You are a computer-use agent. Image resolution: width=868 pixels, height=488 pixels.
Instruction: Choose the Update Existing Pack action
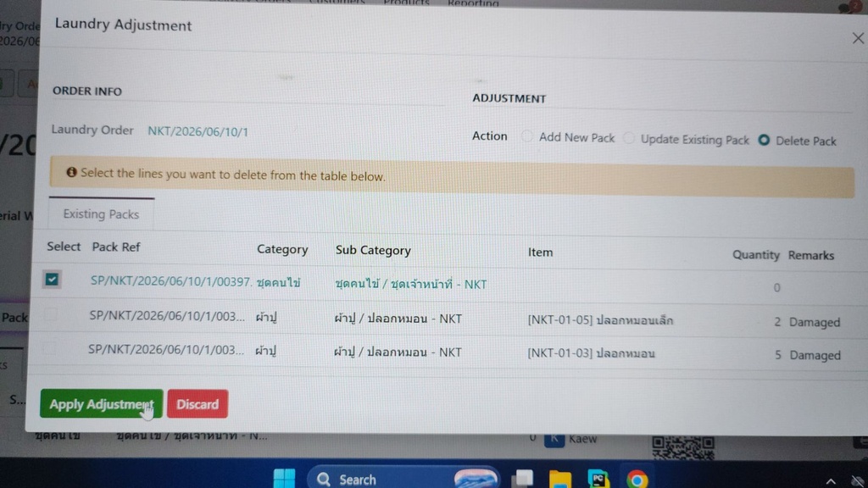click(628, 138)
